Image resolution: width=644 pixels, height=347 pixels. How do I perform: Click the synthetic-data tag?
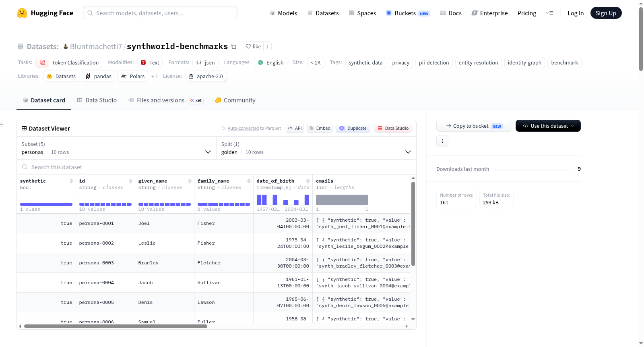[366, 62]
